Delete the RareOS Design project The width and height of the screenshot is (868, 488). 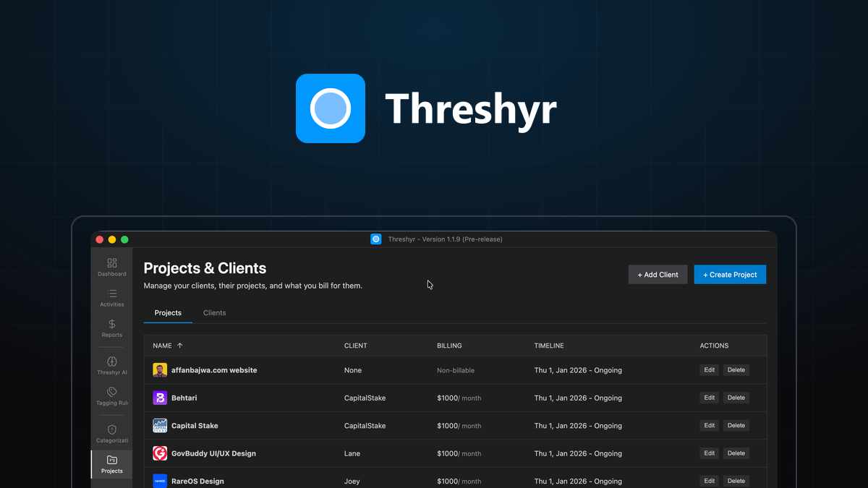(736, 481)
